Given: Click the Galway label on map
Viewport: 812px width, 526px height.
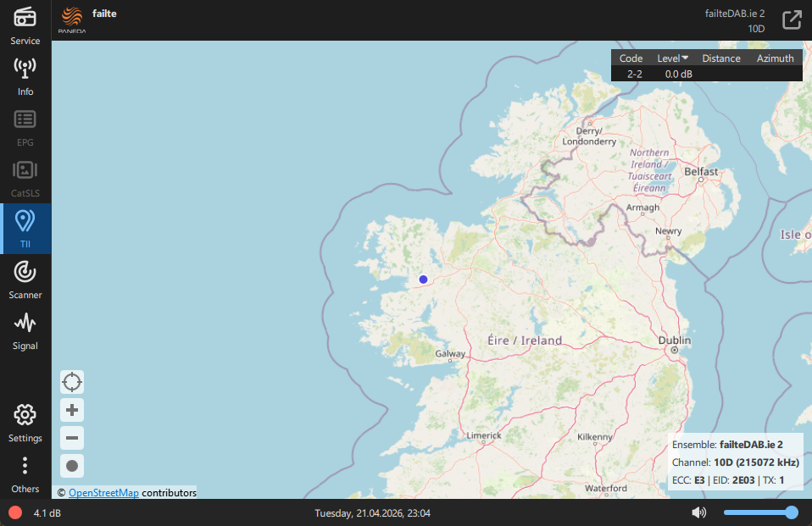Looking at the screenshot, I should (x=450, y=353).
